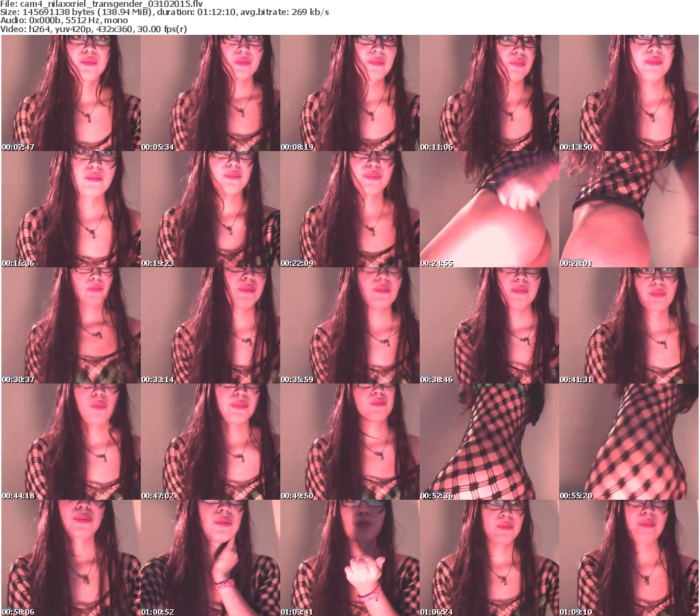Click the 'Size: 145691138 bytes' info line
This screenshot has width=700, height=616.
coord(165,12)
